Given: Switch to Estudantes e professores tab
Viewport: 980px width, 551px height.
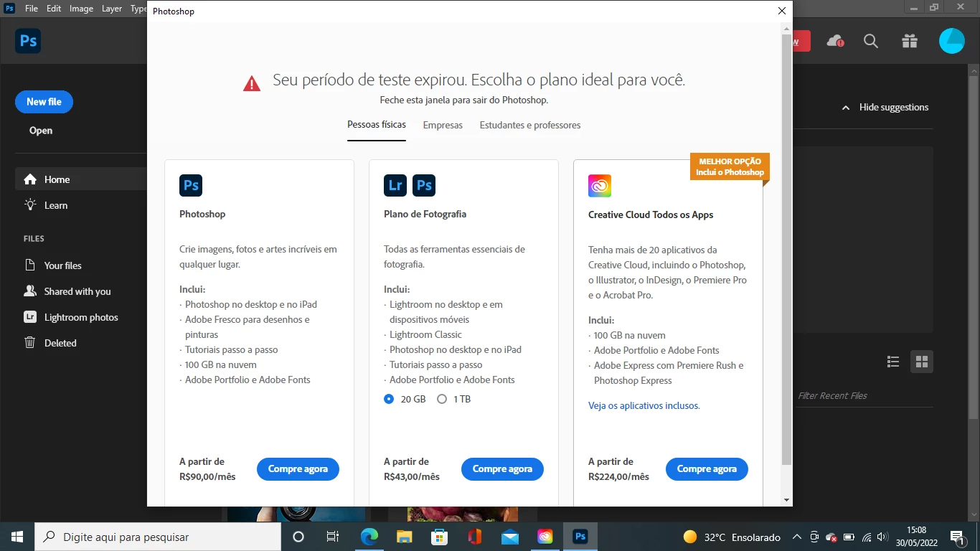Looking at the screenshot, I should 530,126.
